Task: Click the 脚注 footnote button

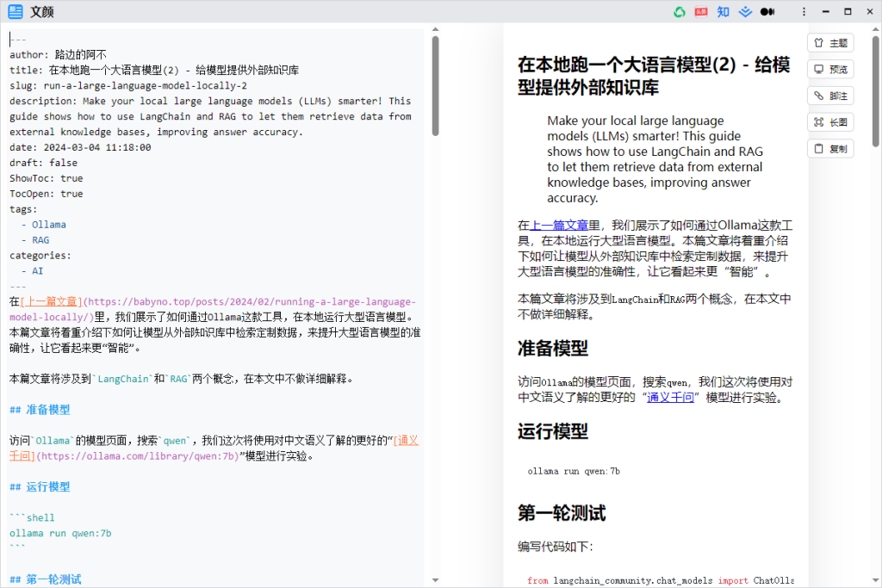Action: [831, 96]
